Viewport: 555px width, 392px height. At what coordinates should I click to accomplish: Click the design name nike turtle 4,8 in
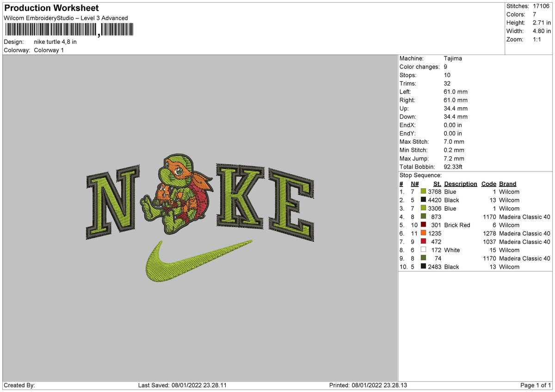coord(55,42)
